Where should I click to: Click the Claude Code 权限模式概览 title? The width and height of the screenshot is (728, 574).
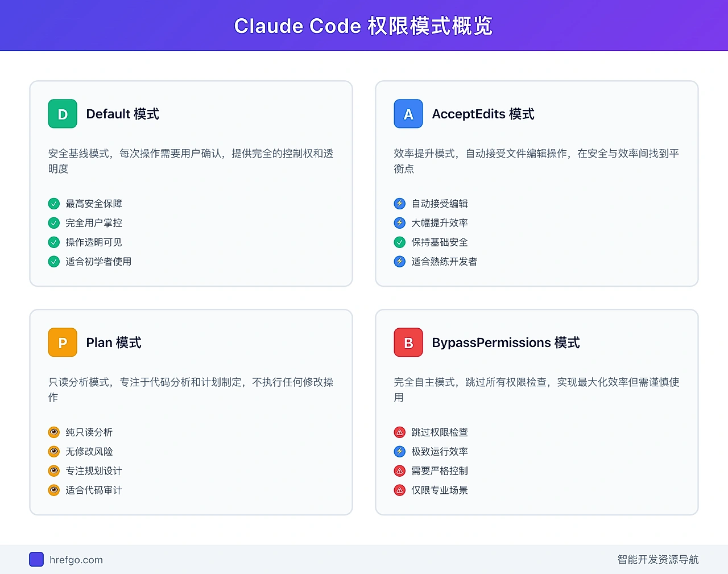point(363,26)
